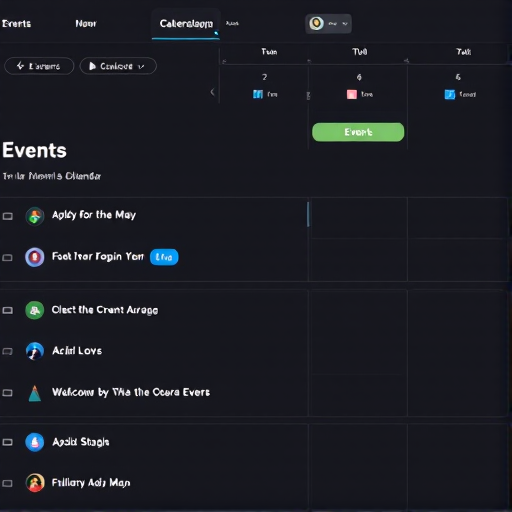Toggle the checkbox for Aplty for the May
The height and width of the screenshot is (512, 512).
[8, 216]
